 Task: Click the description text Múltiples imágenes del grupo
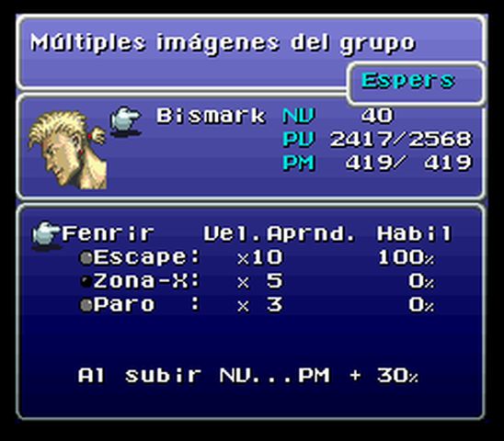(x=223, y=43)
